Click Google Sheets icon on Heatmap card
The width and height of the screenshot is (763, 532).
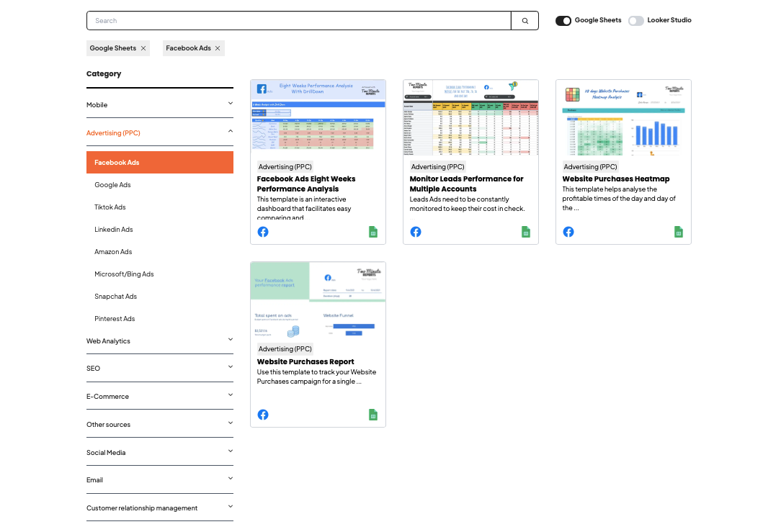pyautogui.click(x=679, y=232)
